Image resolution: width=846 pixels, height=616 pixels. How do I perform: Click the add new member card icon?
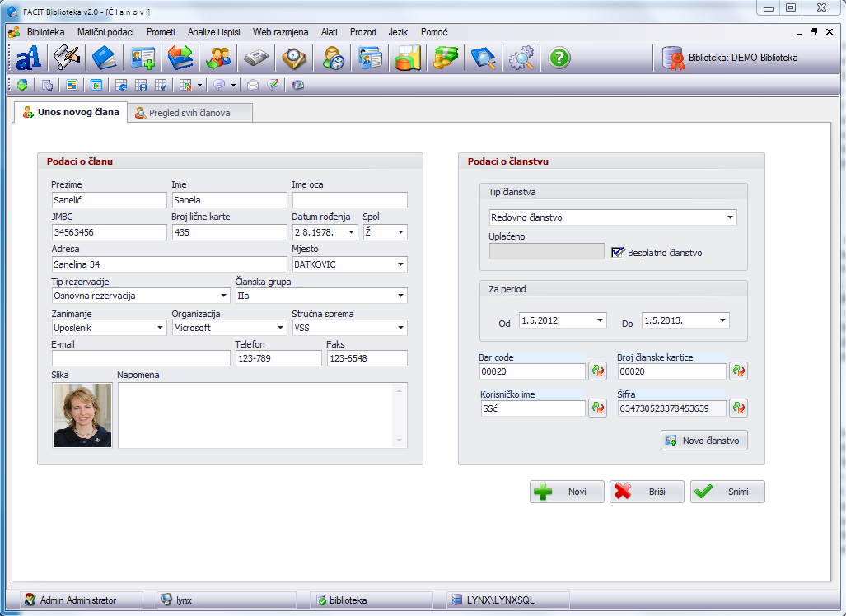[x=143, y=58]
